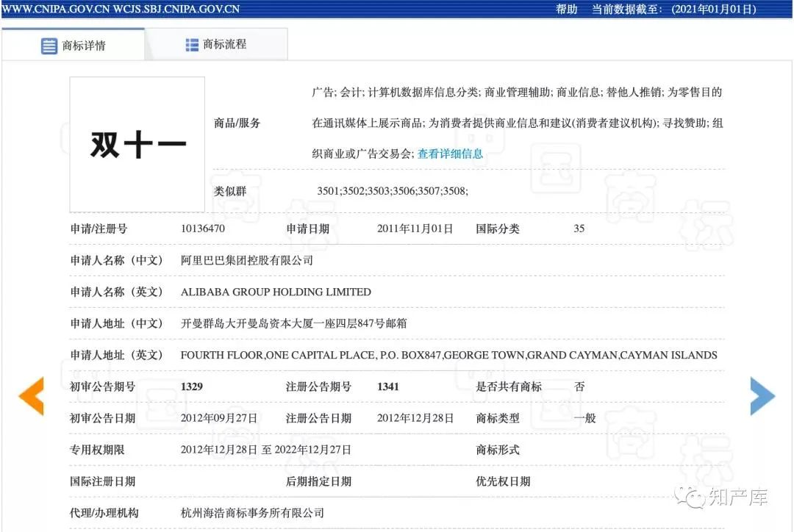The height and width of the screenshot is (532, 794).
Task: Select application date 2011年11月01日
Action: coord(415,229)
